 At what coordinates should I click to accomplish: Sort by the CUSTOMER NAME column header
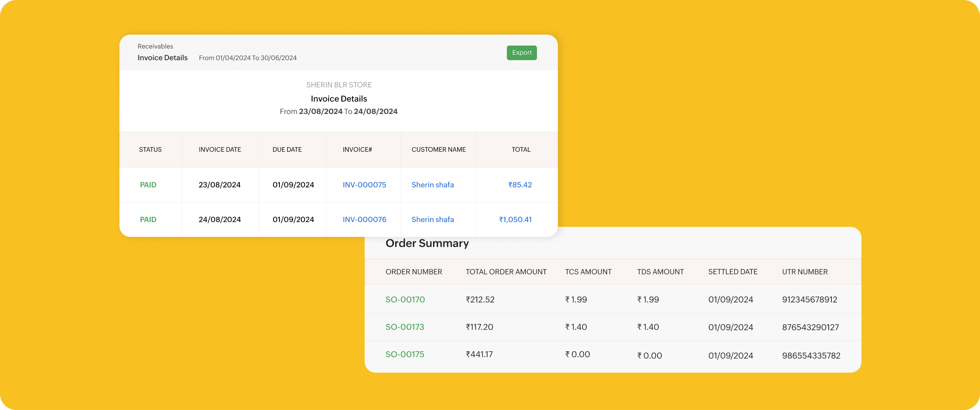[x=438, y=149]
